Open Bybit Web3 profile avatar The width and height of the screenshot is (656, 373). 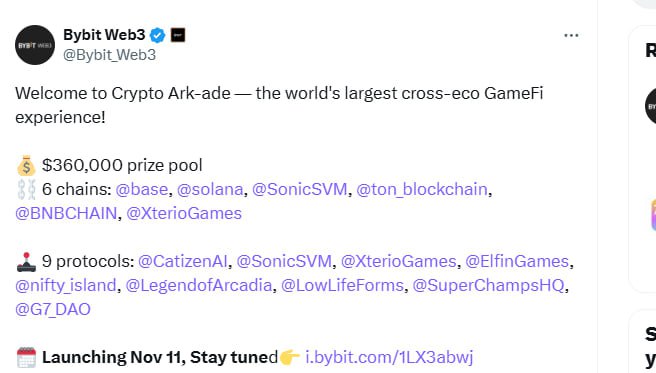tap(35, 45)
